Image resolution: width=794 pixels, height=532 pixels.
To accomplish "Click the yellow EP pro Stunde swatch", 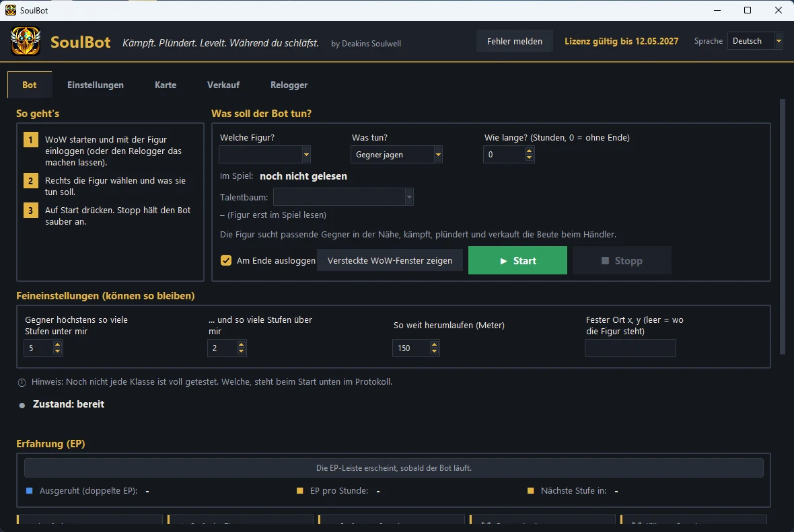I will pos(300,491).
